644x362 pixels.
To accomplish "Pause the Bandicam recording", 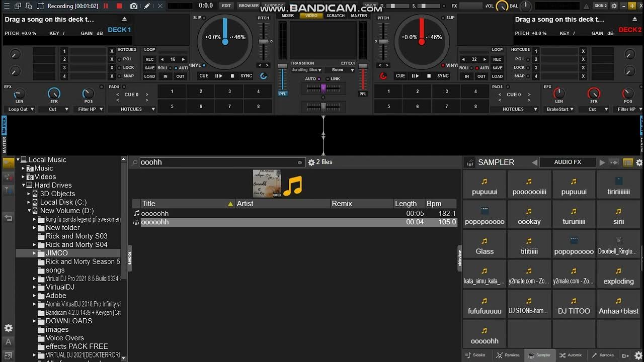I will 106,6.
